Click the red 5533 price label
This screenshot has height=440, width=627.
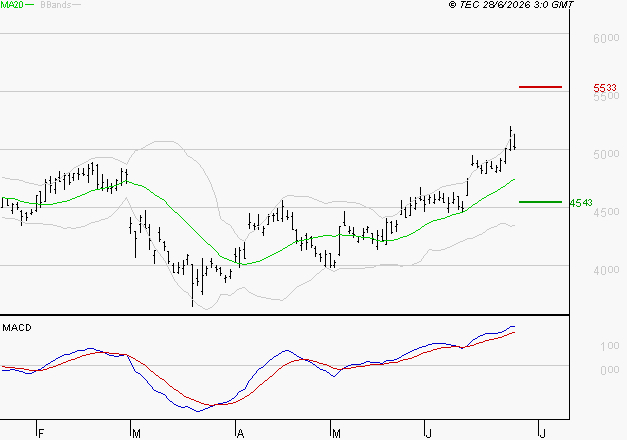coord(605,88)
